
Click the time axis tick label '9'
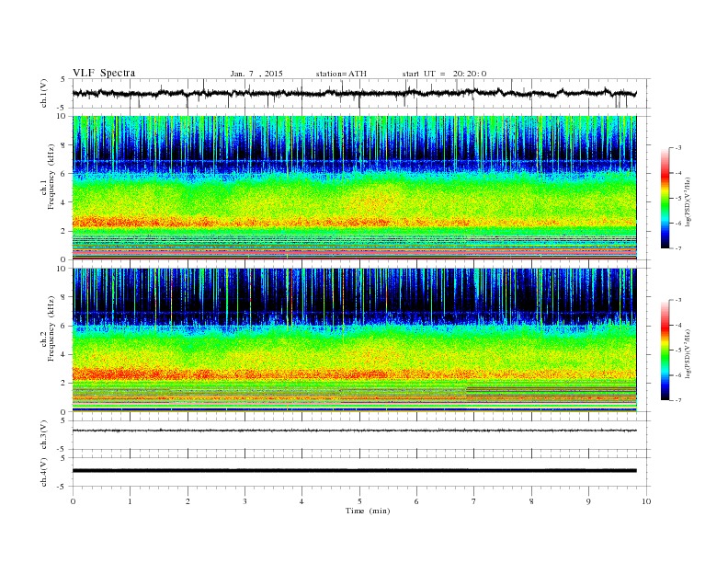point(588,501)
